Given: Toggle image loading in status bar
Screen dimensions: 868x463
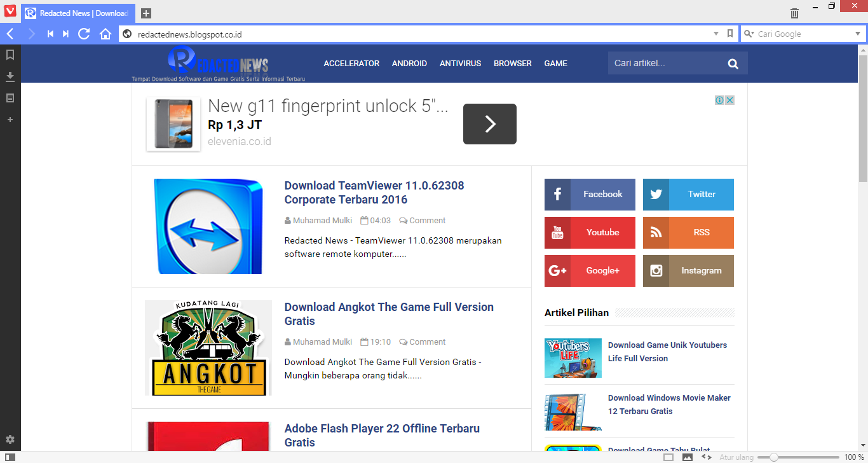Looking at the screenshot, I should click(688, 457).
